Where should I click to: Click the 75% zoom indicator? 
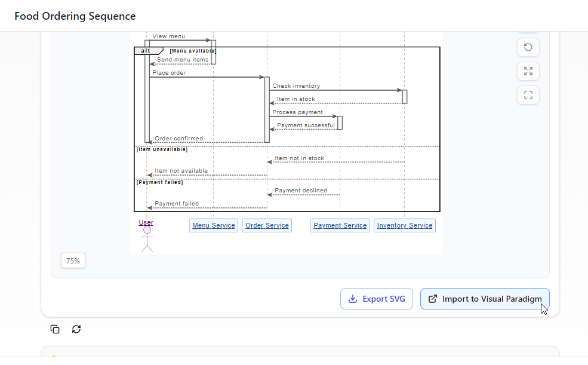click(x=73, y=260)
